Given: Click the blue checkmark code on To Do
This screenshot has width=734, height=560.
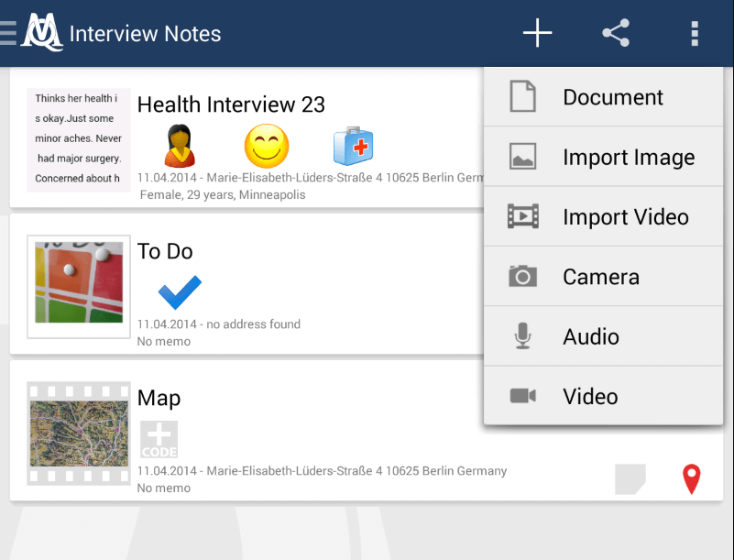Looking at the screenshot, I should point(180,292).
